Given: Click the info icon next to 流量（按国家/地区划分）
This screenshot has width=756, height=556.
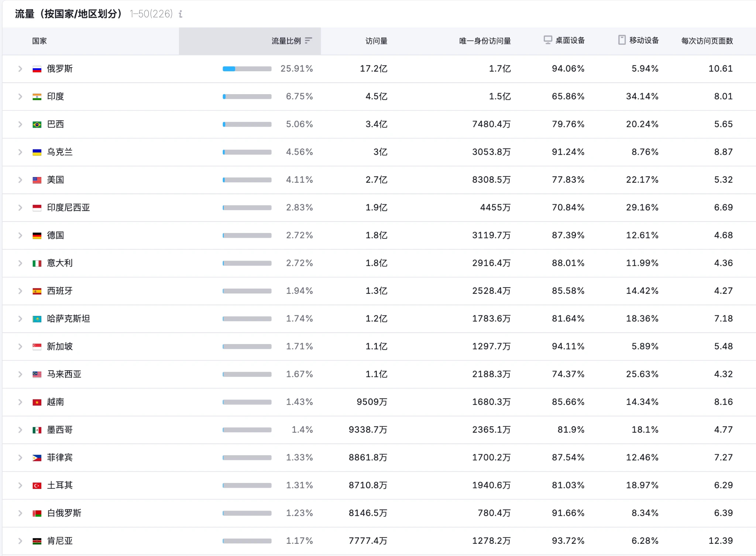Looking at the screenshot, I should [181, 14].
